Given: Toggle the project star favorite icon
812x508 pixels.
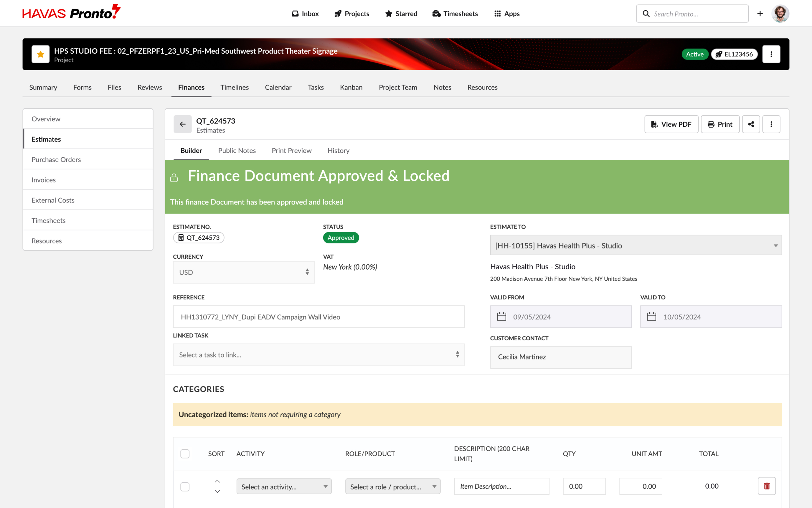Looking at the screenshot, I should point(41,54).
